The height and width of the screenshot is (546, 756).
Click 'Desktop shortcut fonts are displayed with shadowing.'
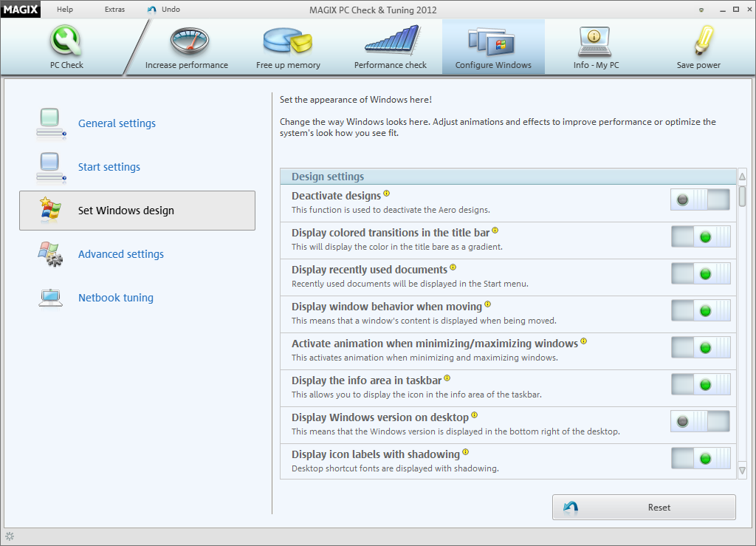pos(395,468)
